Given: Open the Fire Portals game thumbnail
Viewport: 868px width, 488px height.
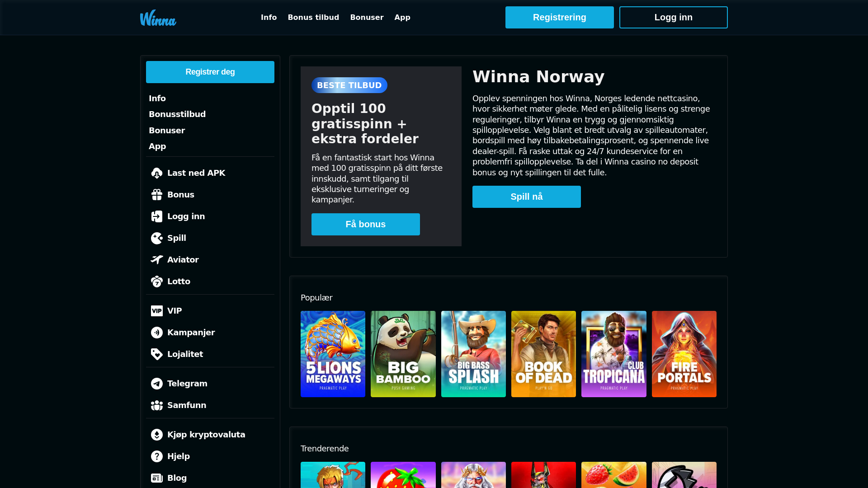Looking at the screenshot, I should pyautogui.click(x=684, y=354).
